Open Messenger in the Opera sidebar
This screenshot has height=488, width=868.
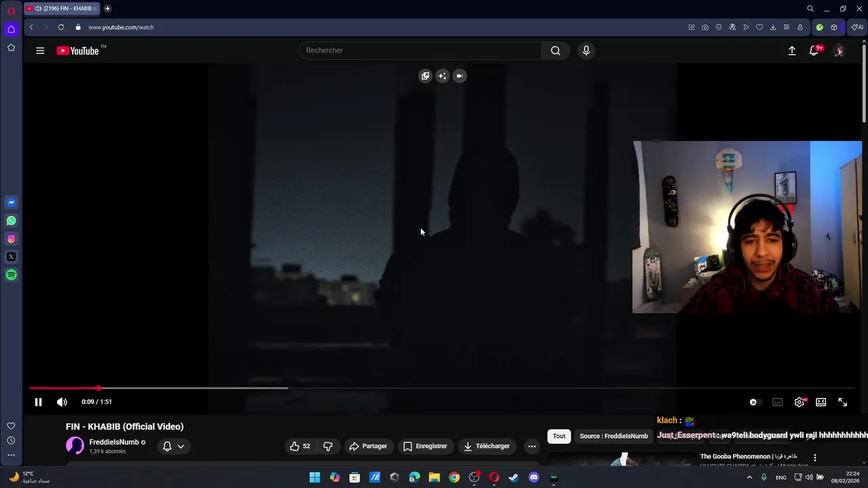(11, 202)
